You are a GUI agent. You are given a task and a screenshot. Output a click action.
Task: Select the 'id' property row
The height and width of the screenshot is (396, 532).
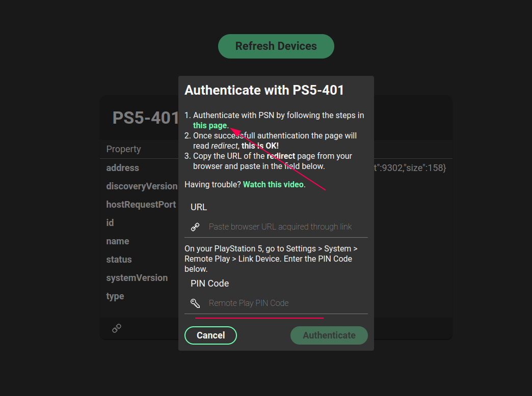coord(276,223)
